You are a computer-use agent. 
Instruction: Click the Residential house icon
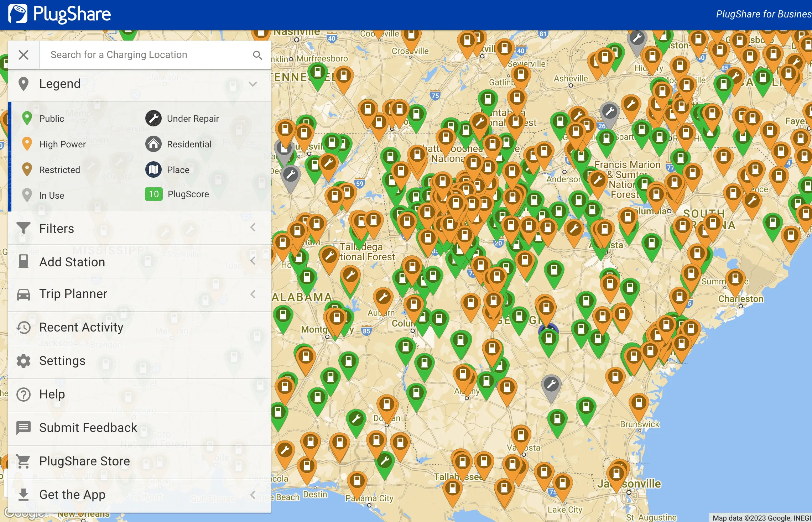(153, 144)
